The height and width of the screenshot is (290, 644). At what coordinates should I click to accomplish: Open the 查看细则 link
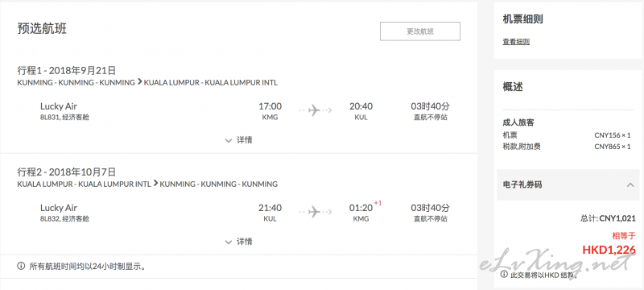[516, 42]
